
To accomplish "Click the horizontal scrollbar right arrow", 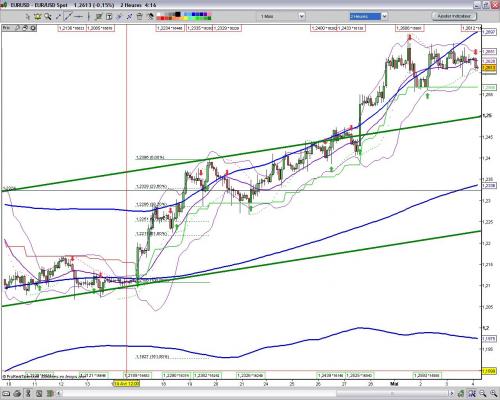I will point(452,394).
